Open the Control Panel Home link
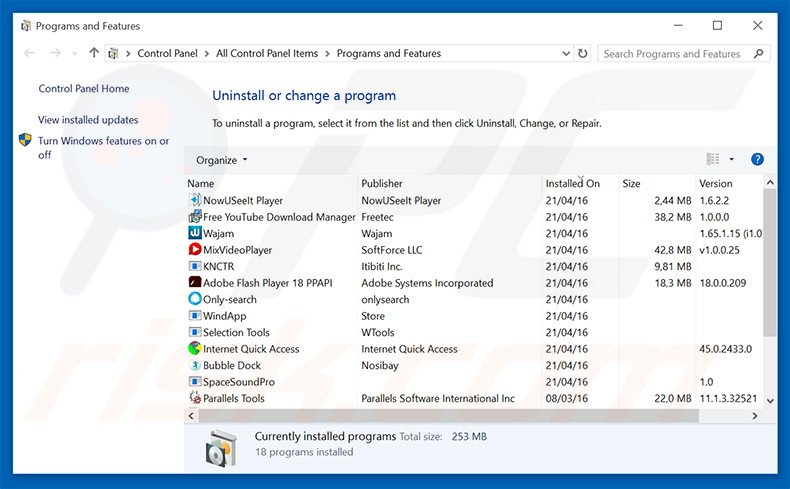Screen dimensions: 790x489 click(x=84, y=89)
